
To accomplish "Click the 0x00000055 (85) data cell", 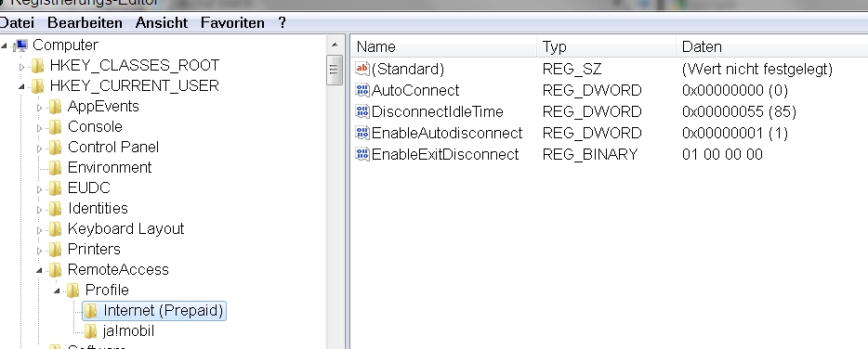I will [x=739, y=111].
